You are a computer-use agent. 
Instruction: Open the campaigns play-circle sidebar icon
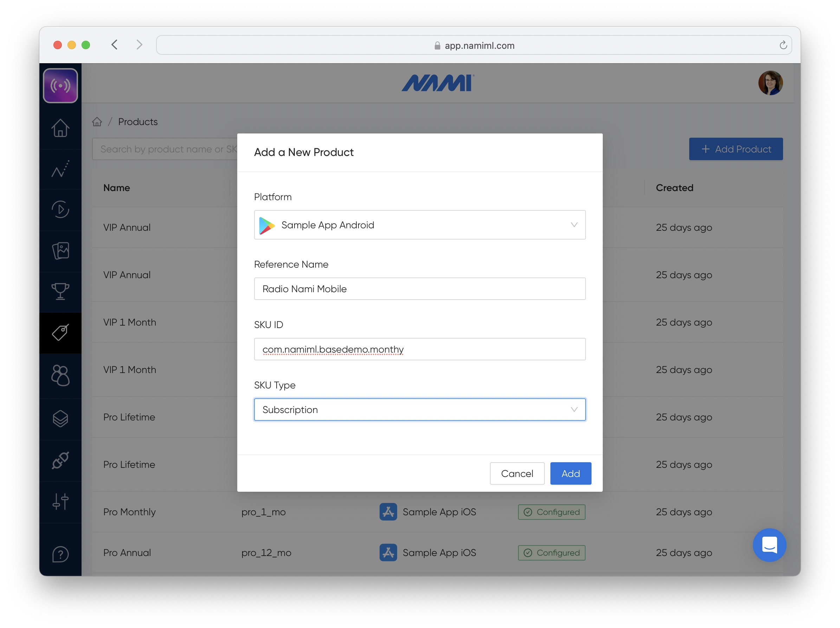coord(60,209)
